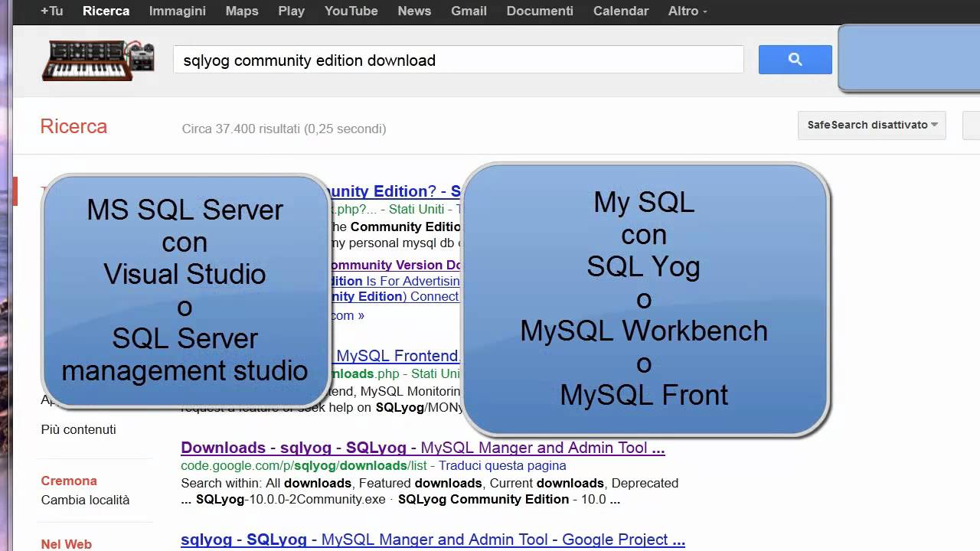
Task: Click 'Cambia località' in the sidebar
Action: pyautogui.click(x=85, y=500)
